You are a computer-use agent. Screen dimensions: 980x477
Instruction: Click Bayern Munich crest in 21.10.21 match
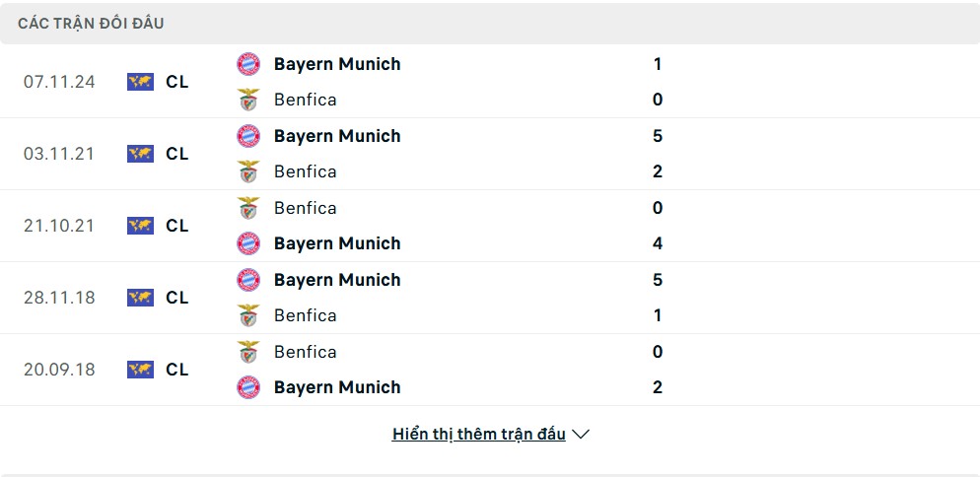(248, 243)
